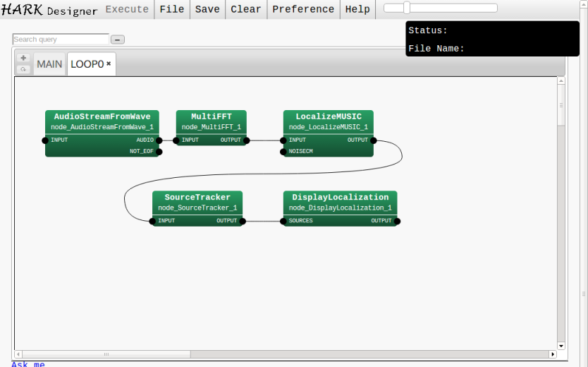Screen dimensions: 588x367
Task: Click the OUTPUT port of the SourceTracker node
Action: coord(243,221)
